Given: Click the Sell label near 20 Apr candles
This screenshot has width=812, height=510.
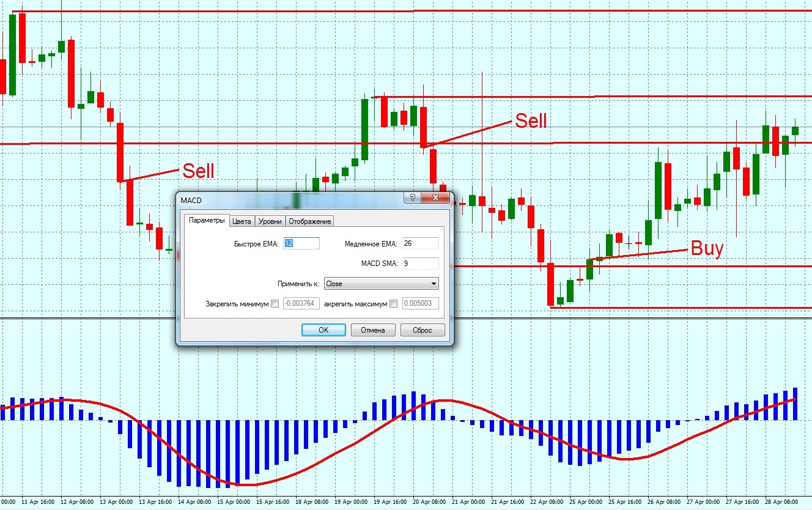Looking at the screenshot, I should pyautogui.click(x=531, y=121).
